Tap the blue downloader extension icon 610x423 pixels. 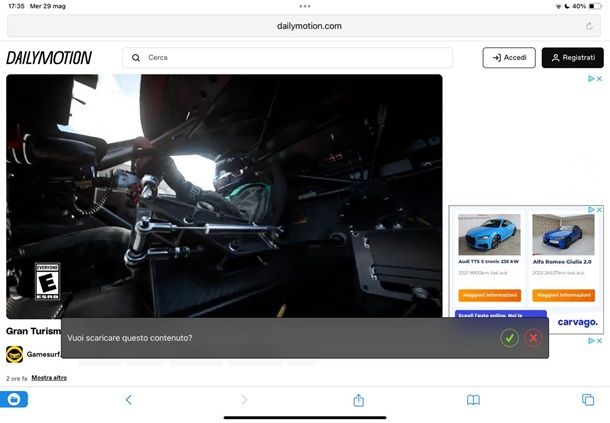pyautogui.click(x=14, y=399)
